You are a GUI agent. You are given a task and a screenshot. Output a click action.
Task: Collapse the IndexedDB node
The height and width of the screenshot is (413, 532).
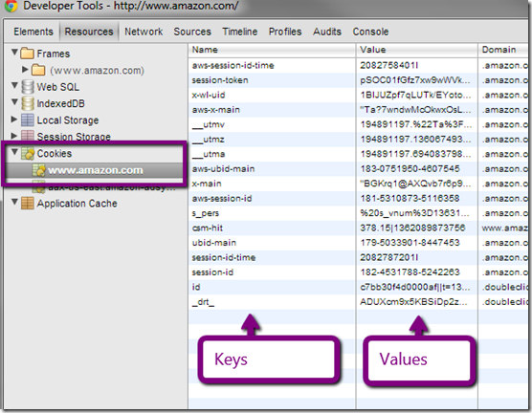pyautogui.click(x=14, y=101)
